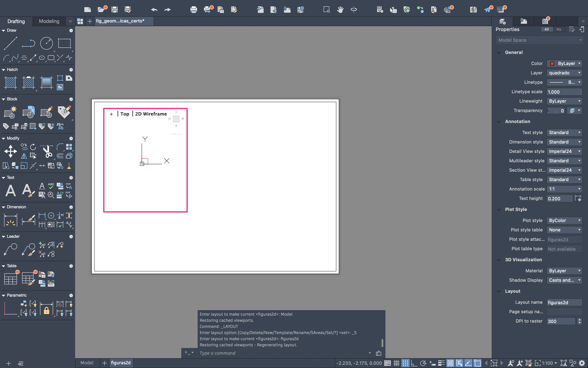Switch to the Drafting tab

[x=16, y=21]
